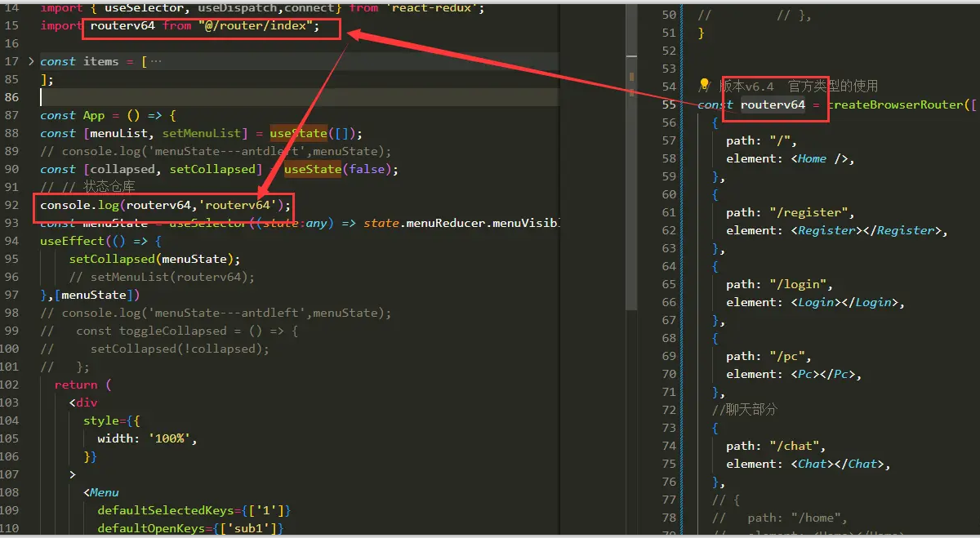Click line number 72 in right gutter
The image size is (980, 538).
[669, 410]
